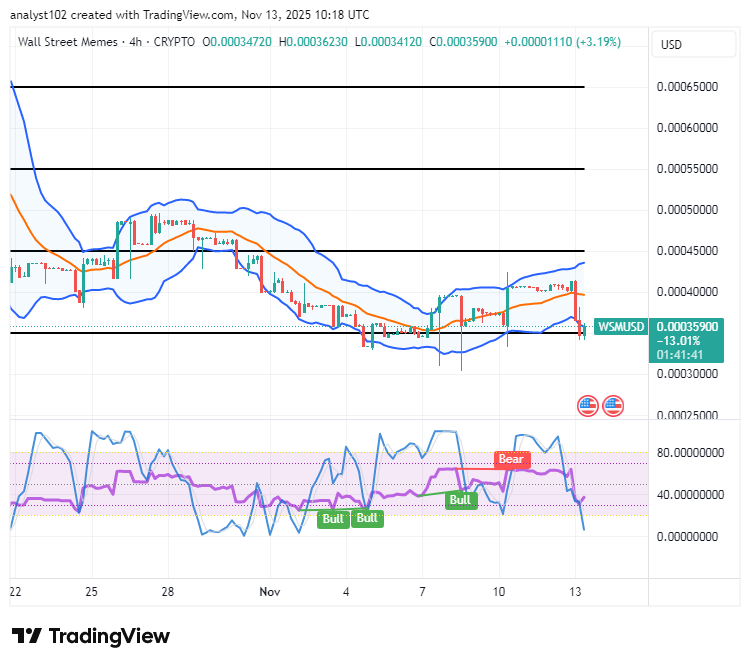Click the Nov label on time axis
750x666 pixels.
click(x=270, y=592)
